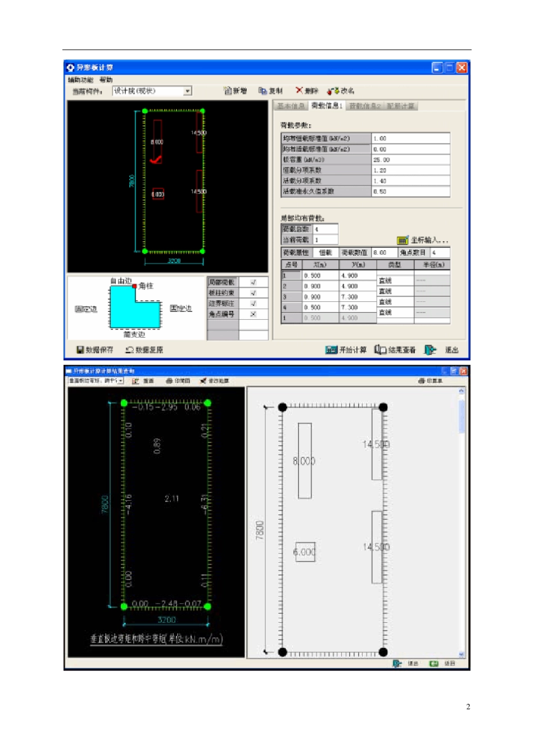The image size is (534, 756).
Task: Switch to the 荷载信息2 tab
Action: (x=365, y=106)
